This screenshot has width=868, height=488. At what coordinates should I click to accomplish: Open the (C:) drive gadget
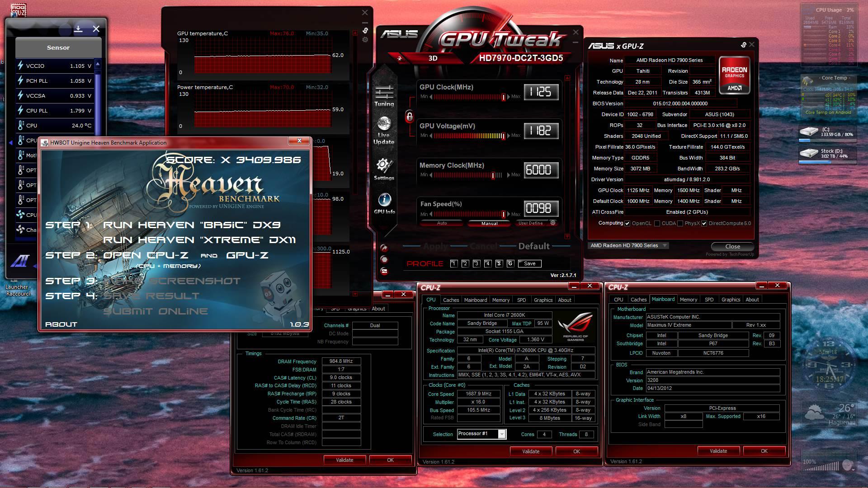click(x=827, y=133)
